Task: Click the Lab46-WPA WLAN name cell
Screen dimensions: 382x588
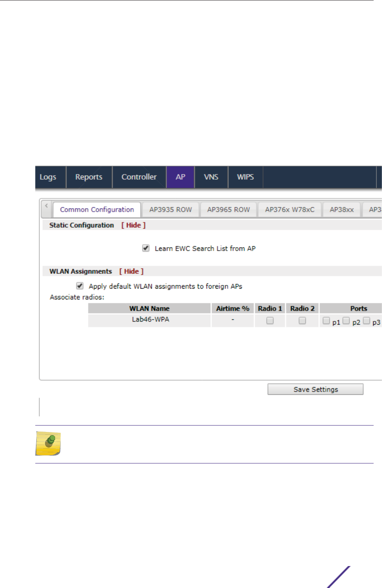Action: point(149,320)
